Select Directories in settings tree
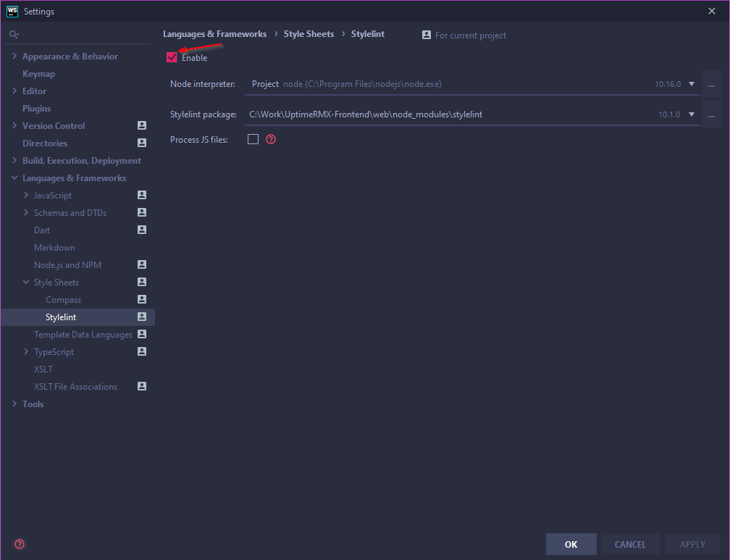Screen dimensions: 730x560 tap(45, 143)
